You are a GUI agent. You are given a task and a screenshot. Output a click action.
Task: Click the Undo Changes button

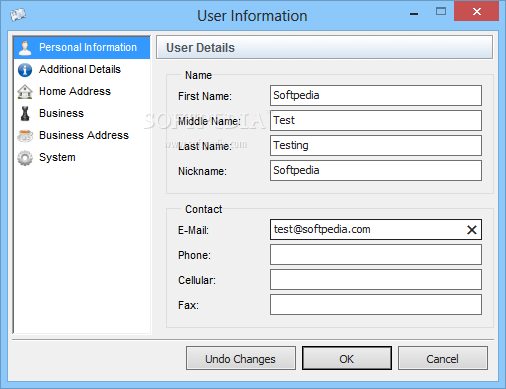[241, 358]
